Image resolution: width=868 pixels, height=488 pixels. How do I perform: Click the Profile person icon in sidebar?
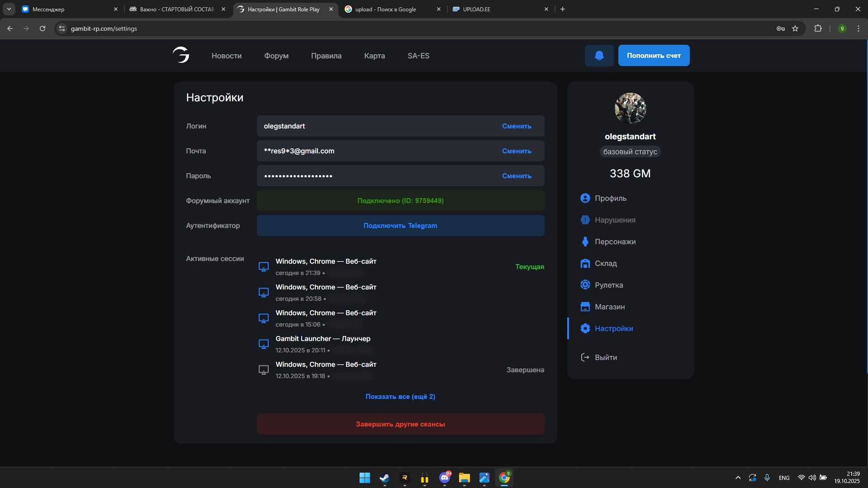click(x=585, y=198)
